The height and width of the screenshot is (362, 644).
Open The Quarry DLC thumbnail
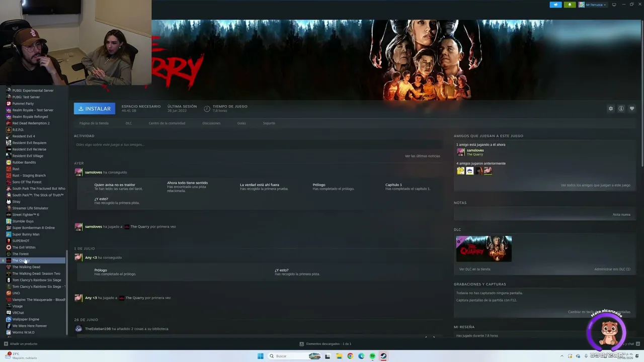(x=484, y=249)
